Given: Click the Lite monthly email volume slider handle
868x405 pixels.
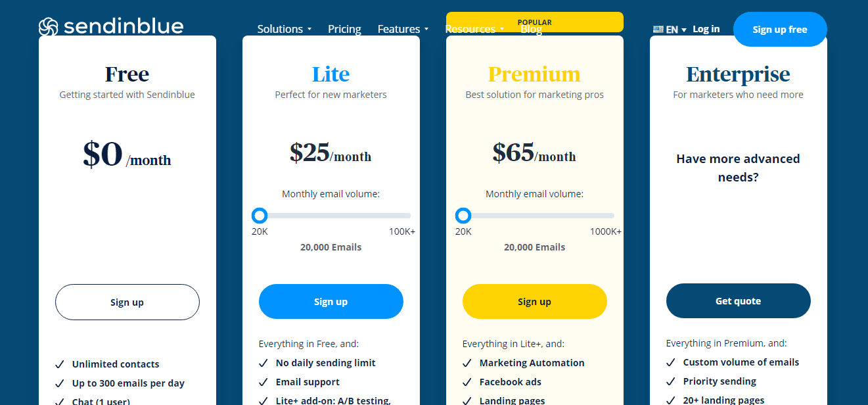Looking at the screenshot, I should pos(260,216).
